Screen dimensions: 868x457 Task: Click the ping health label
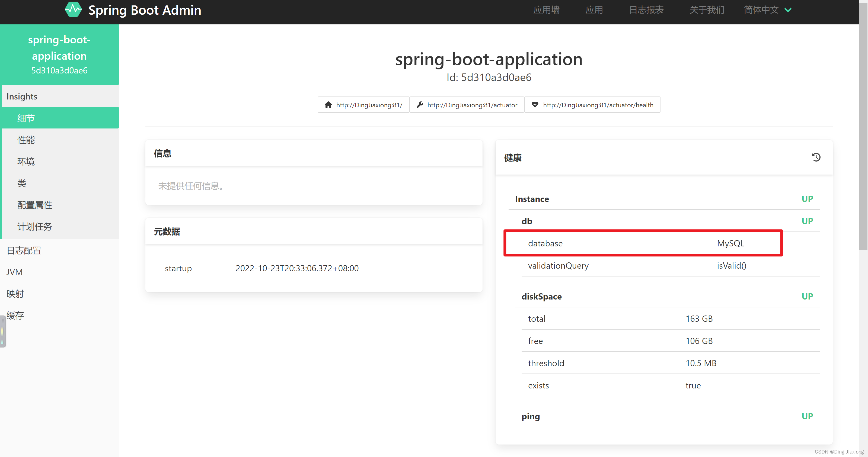pos(530,417)
